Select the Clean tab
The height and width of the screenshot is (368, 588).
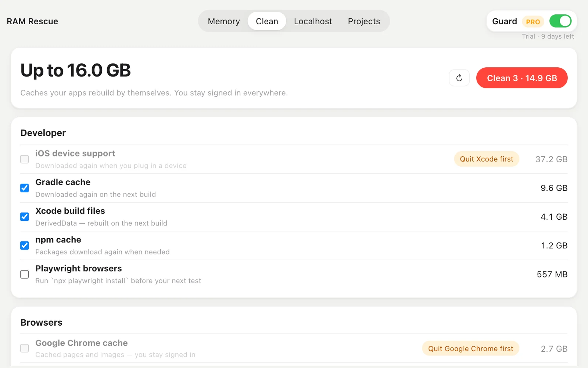coord(267,21)
